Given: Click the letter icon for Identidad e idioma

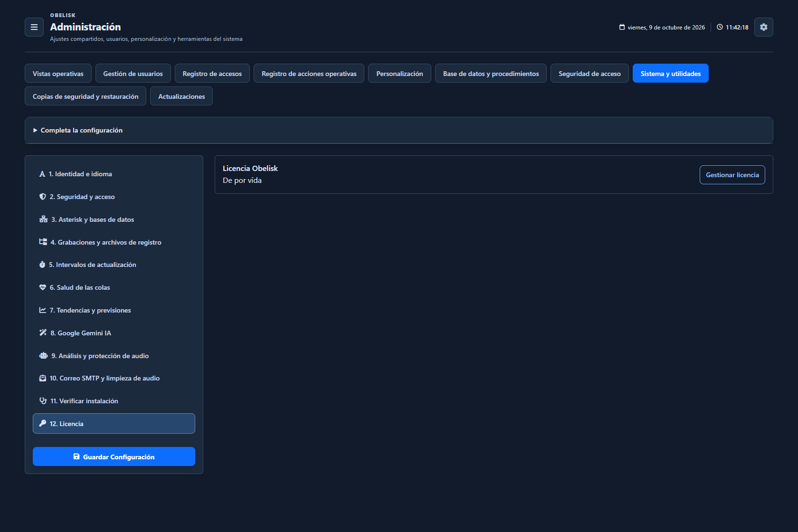Looking at the screenshot, I should pyautogui.click(x=42, y=174).
